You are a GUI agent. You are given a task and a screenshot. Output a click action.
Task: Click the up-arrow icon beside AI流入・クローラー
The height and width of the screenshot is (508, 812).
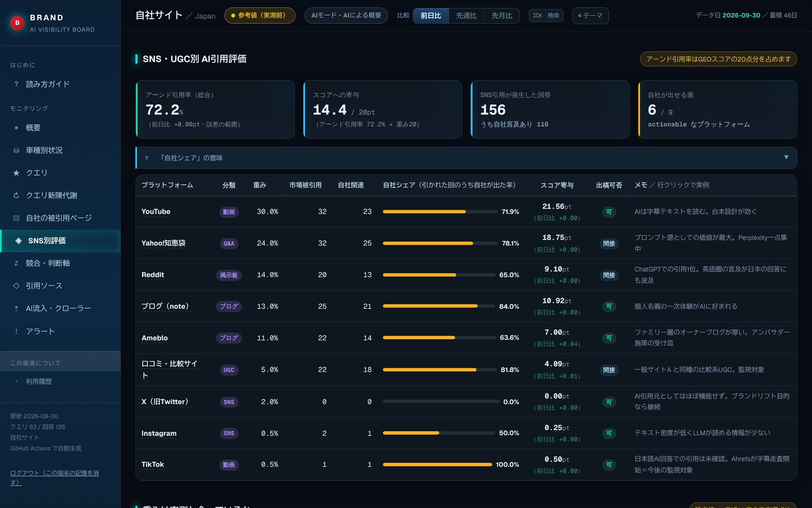click(x=16, y=308)
